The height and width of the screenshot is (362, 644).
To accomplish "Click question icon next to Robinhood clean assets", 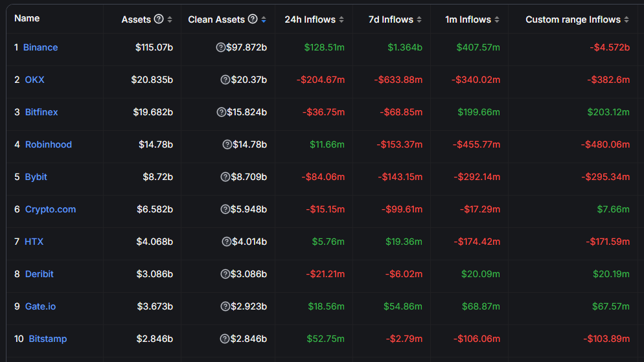I will [x=227, y=144].
